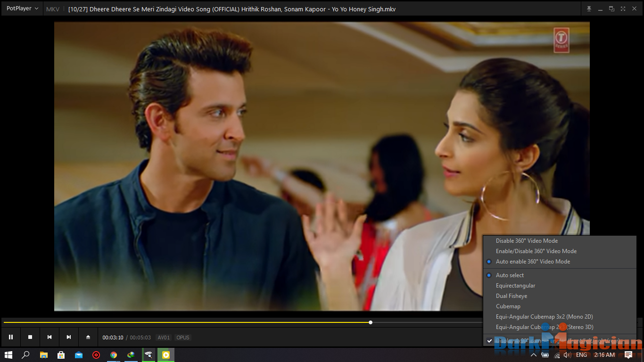Open the PotPlayer main menu dropdown

tap(22, 8)
